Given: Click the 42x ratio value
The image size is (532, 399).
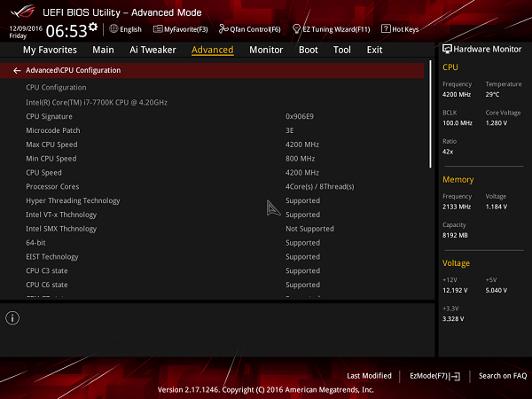Looking at the screenshot, I should (x=448, y=152).
